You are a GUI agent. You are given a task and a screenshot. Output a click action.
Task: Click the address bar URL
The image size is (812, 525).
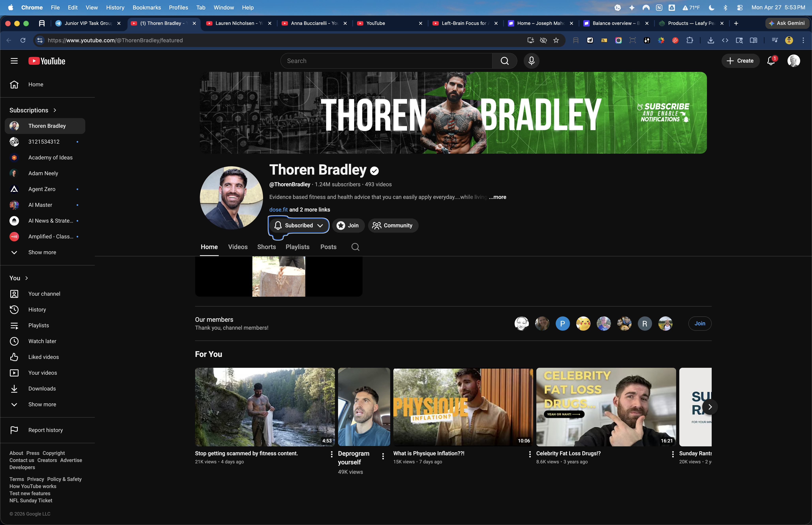pyautogui.click(x=115, y=40)
